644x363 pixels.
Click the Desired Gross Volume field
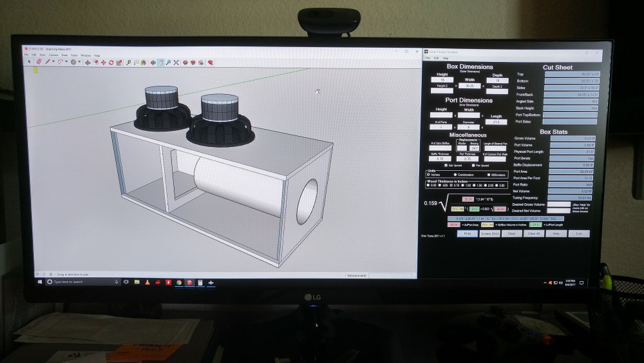[x=559, y=204]
